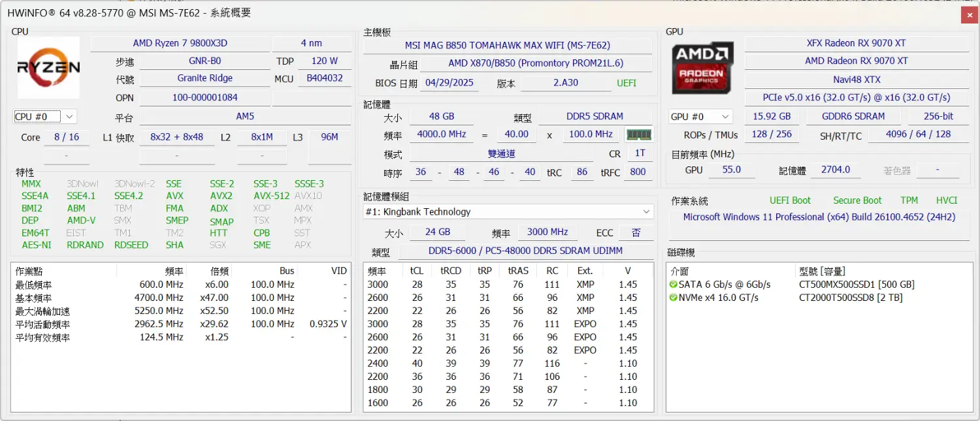This screenshot has width=980, height=421.
Task: Click the 平均活動頻率 value 2962.5 MHz
Action: [159, 324]
